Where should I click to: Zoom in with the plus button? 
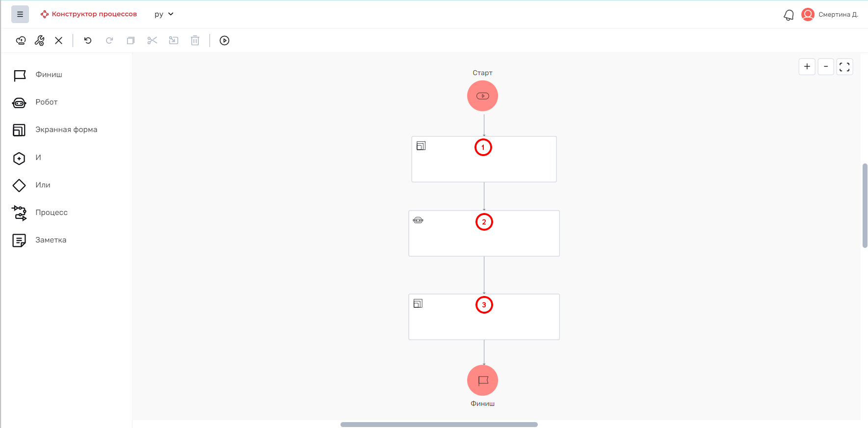(807, 67)
